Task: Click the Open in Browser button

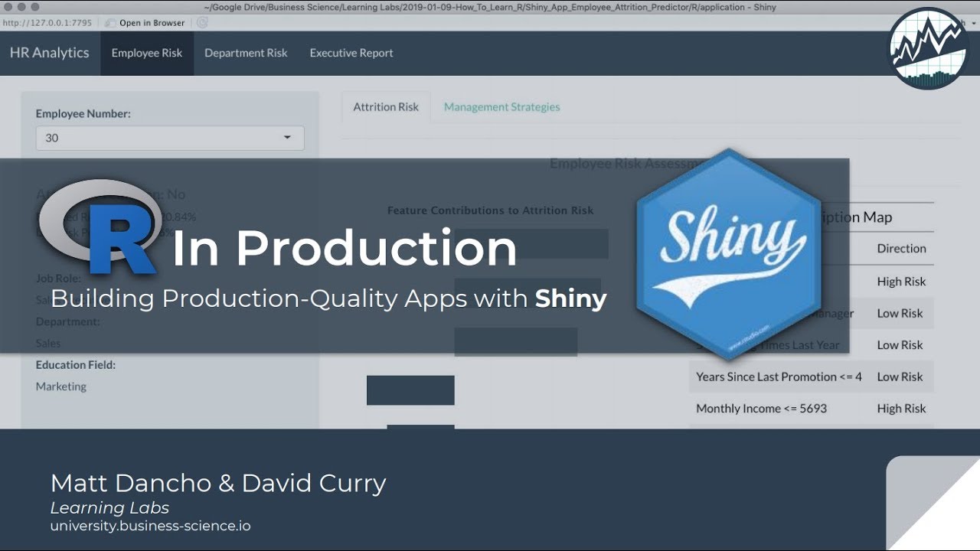Action: 145,23
